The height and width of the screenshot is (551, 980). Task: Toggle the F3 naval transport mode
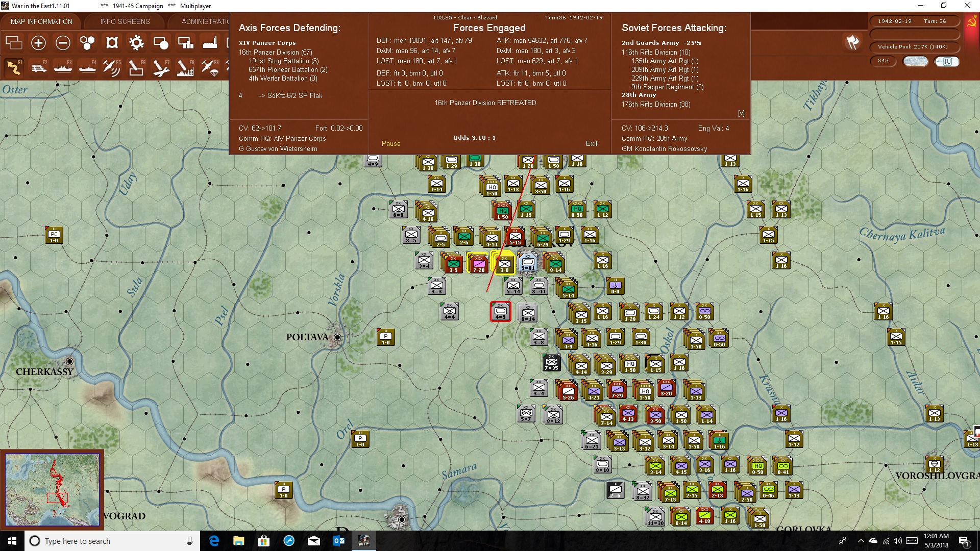point(63,67)
